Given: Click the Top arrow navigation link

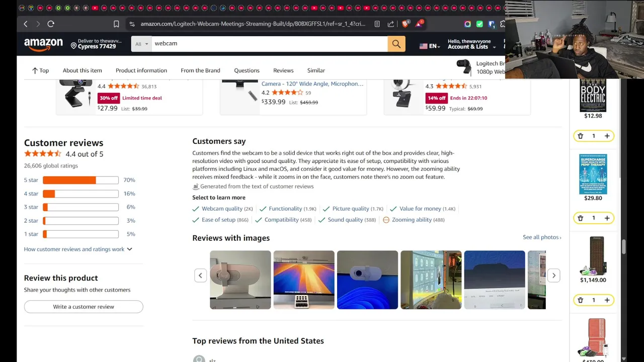Looking at the screenshot, I should coord(40,70).
